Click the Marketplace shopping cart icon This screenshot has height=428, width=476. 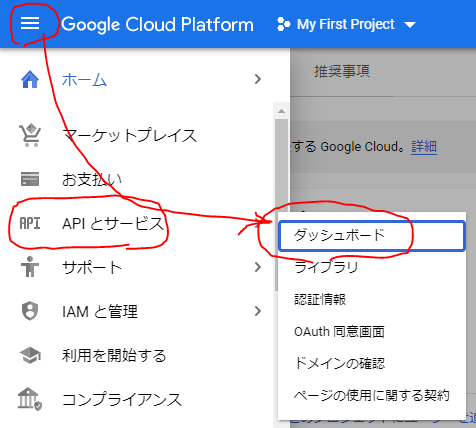tap(30, 135)
